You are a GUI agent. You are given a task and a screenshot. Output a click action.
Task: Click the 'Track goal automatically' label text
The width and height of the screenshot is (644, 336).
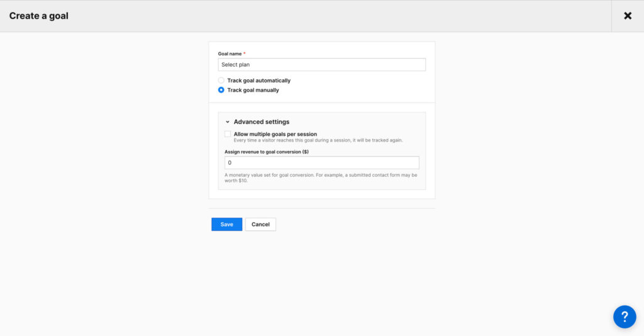[258, 81]
